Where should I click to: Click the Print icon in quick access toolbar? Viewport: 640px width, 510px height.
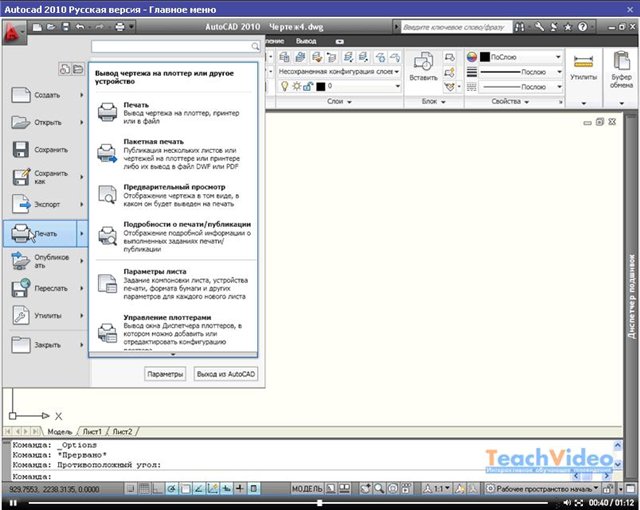point(120,27)
